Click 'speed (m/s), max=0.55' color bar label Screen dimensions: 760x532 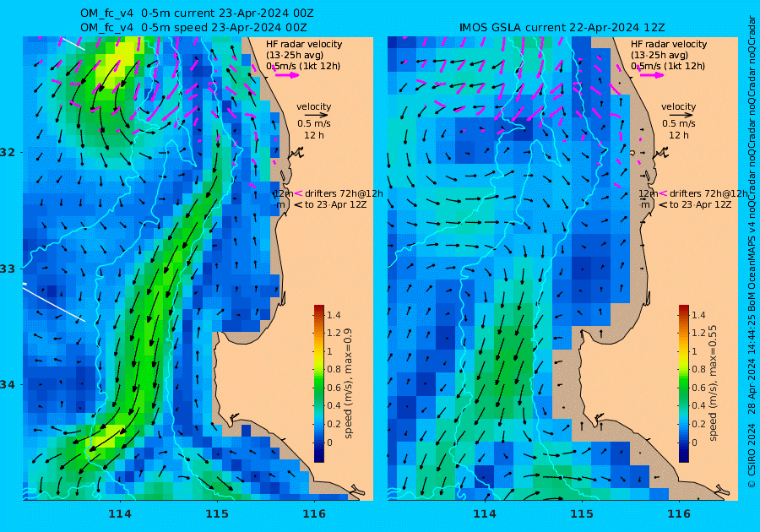pyautogui.click(x=713, y=383)
